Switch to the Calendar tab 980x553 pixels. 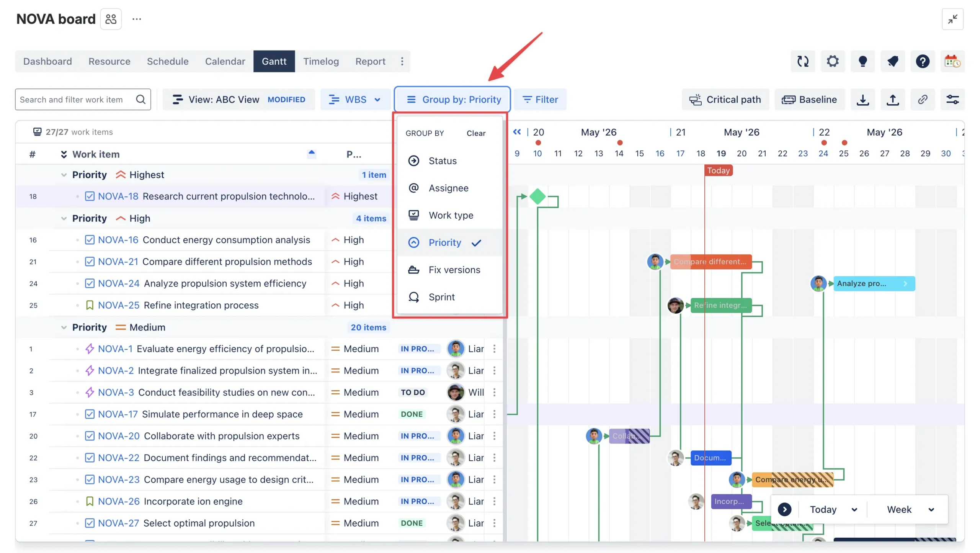[x=225, y=61]
